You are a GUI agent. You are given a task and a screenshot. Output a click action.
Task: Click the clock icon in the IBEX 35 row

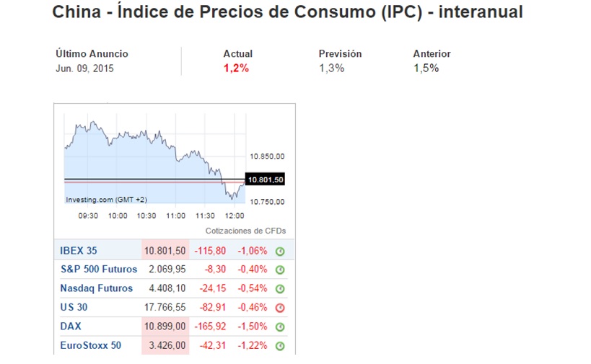click(x=281, y=252)
